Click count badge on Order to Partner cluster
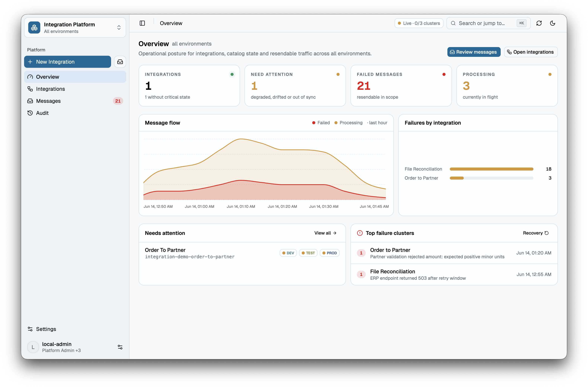 [x=361, y=253]
